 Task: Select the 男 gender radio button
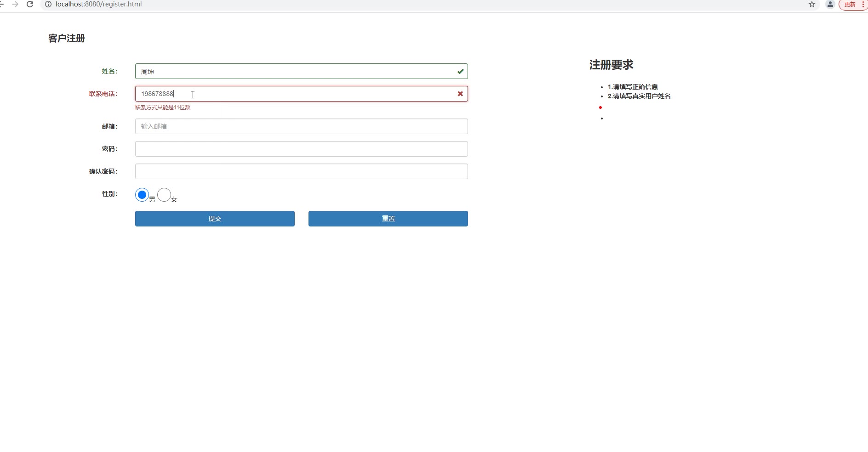pyautogui.click(x=142, y=195)
